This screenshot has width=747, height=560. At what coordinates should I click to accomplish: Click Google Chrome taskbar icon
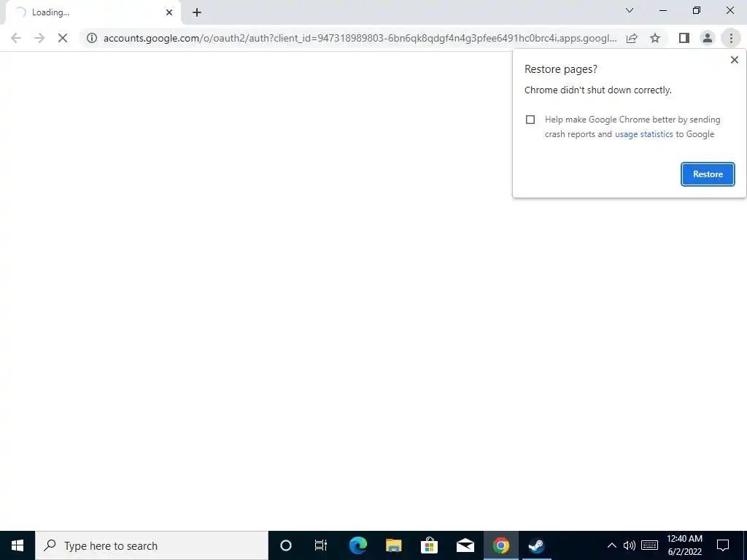tap(500, 545)
